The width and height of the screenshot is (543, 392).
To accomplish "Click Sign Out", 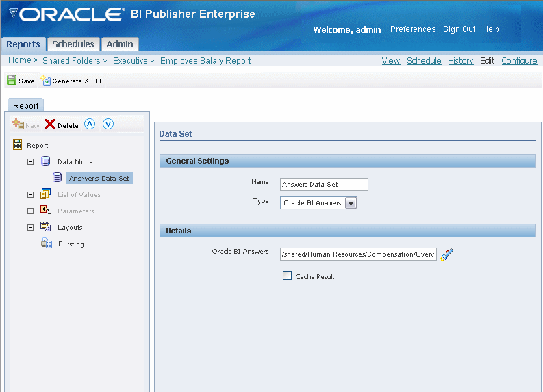I will point(459,29).
